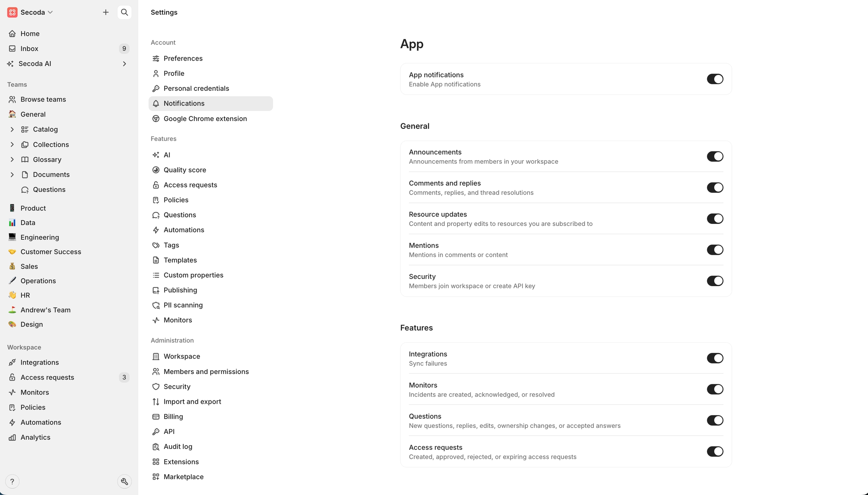Click the wrench icon at sidebar bottom
The height and width of the screenshot is (495, 868).
coord(124,481)
